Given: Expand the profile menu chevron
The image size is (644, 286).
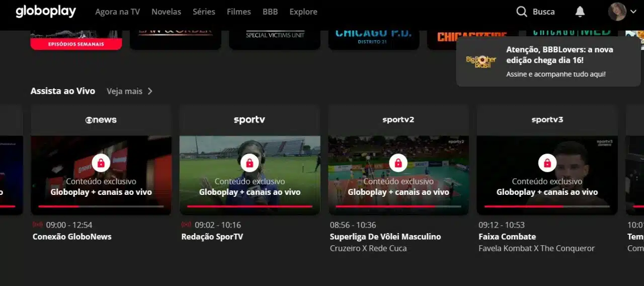Looking at the screenshot, I should (633, 12).
